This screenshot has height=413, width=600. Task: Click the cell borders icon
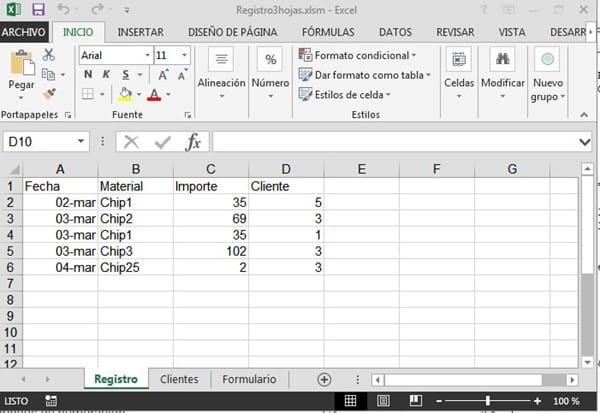click(x=88, y=94)
